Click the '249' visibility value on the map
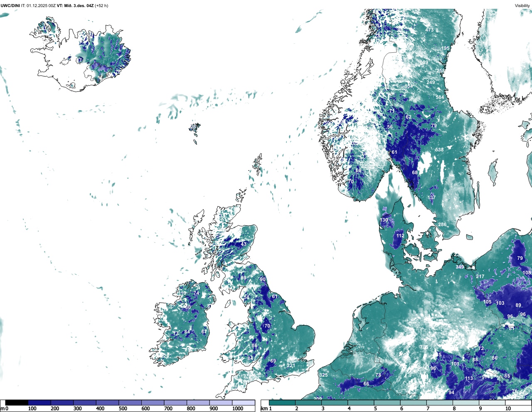 tap(431, 82)
